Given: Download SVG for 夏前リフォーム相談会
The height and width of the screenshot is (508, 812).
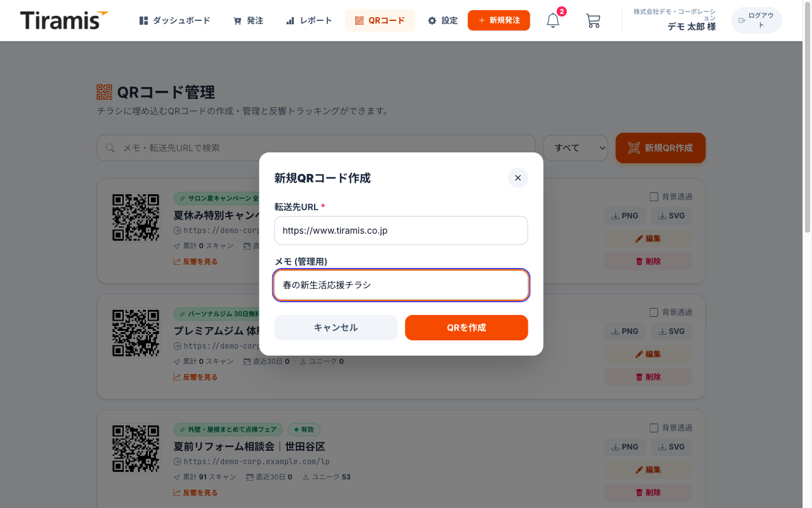Looking at the screenshot, I should point(672,447).
